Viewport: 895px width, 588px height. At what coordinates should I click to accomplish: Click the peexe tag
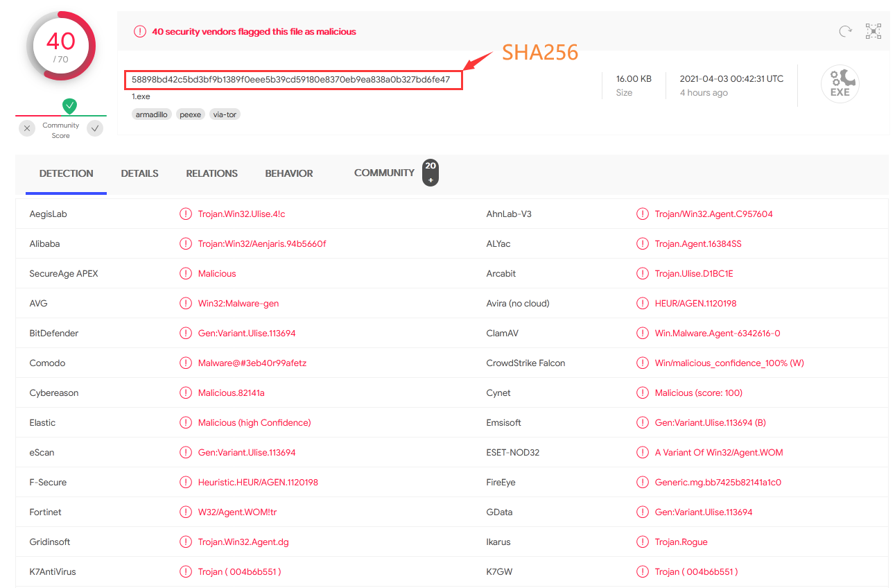coord(190,114)
